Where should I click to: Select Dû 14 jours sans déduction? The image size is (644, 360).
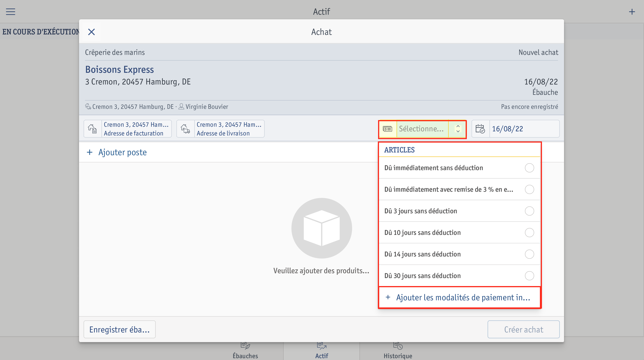(459, 254)
